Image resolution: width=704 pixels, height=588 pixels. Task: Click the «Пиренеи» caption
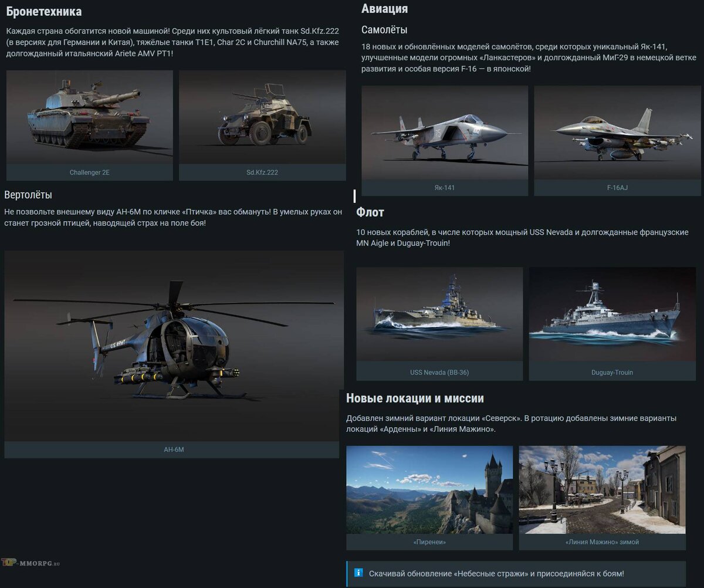pos(429,542)
